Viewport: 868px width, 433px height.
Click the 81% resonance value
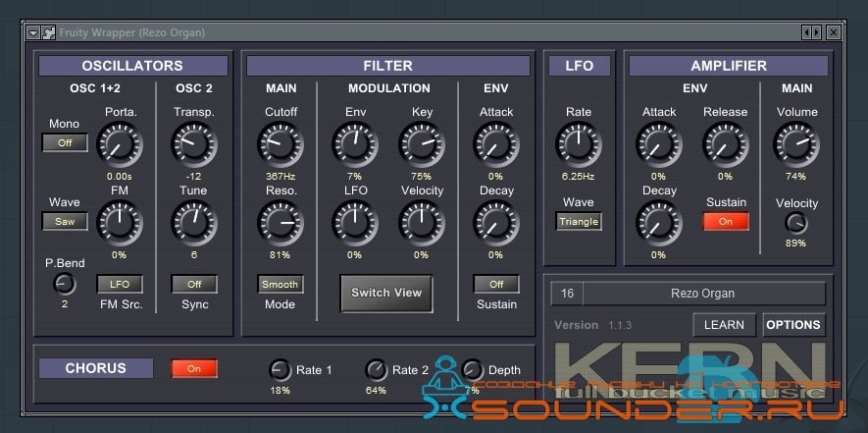(281, 255)
